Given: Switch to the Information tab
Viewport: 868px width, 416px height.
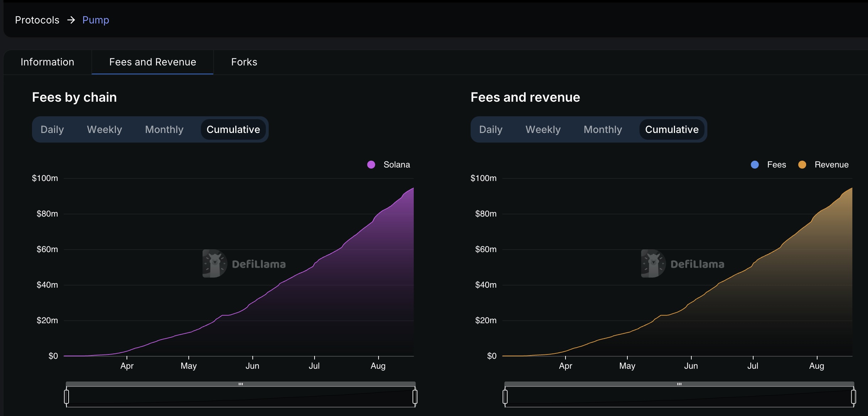Looking at the screenshot, I should pyautogui.click(x=47, y=62).
